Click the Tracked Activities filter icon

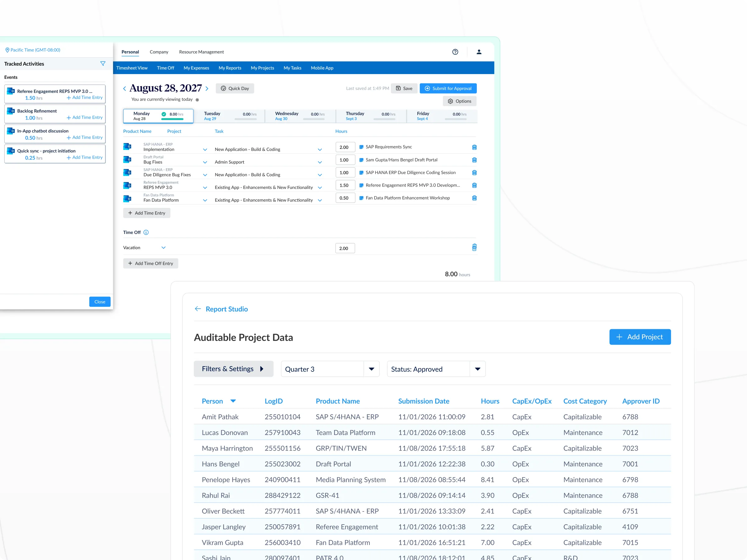pyautogui.click(x=103, y=64)
